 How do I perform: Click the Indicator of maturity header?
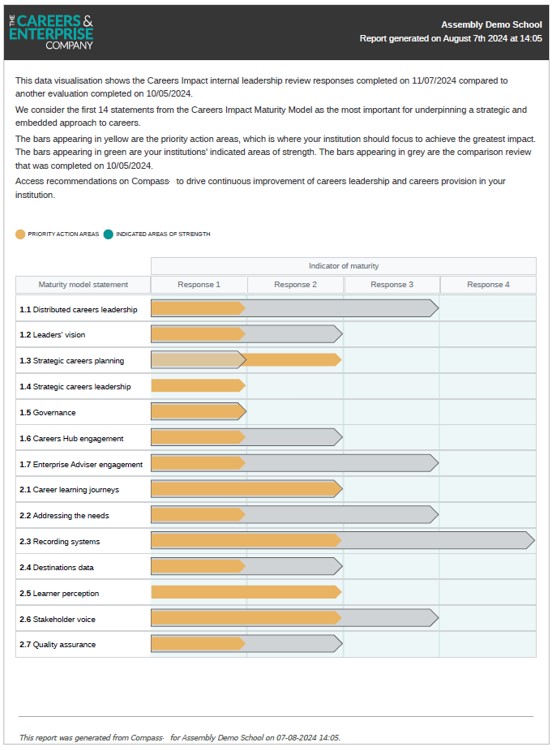344,266
